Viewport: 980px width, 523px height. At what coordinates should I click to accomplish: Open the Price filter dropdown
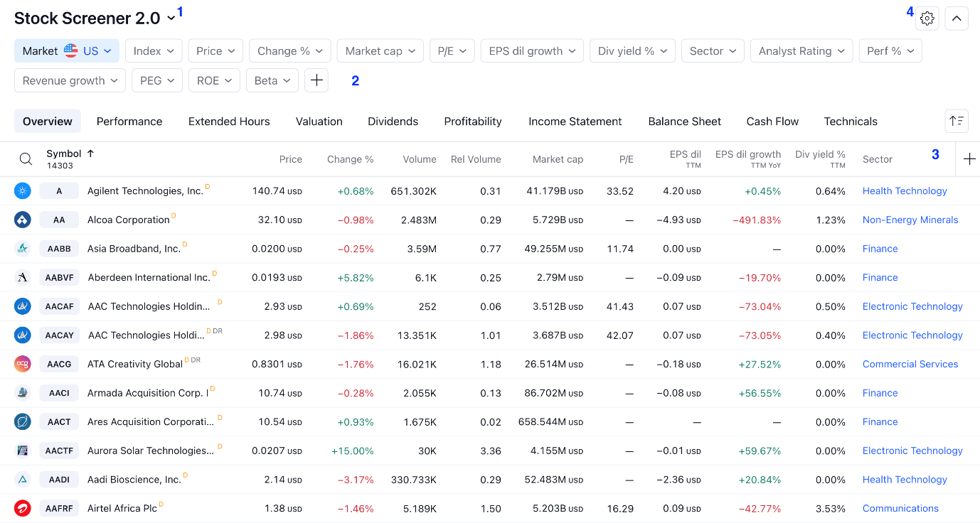pos(215,50)
